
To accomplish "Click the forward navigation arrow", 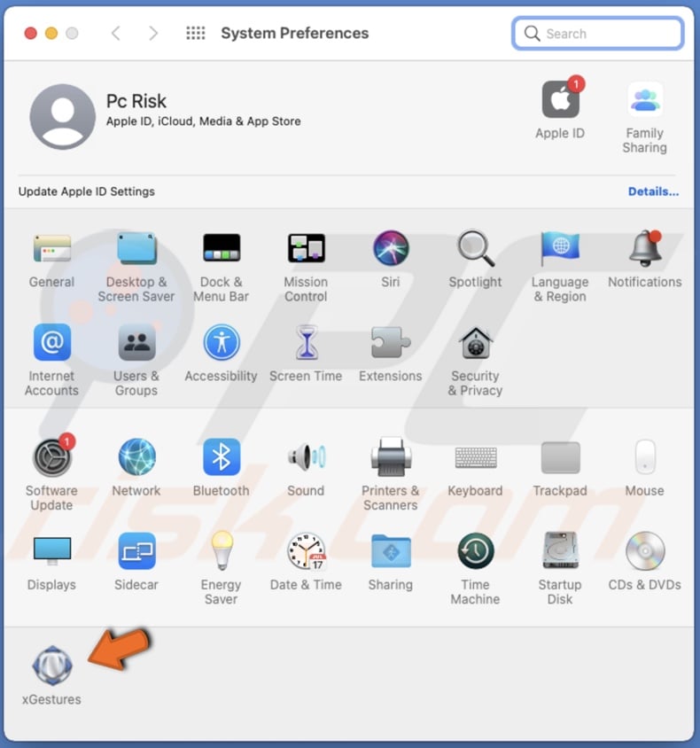I will click(153, 34).
